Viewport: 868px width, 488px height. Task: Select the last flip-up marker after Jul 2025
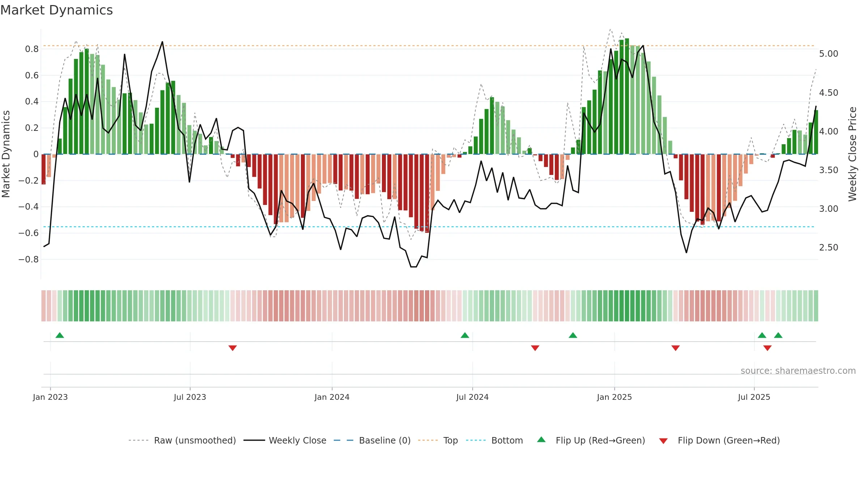778,335
